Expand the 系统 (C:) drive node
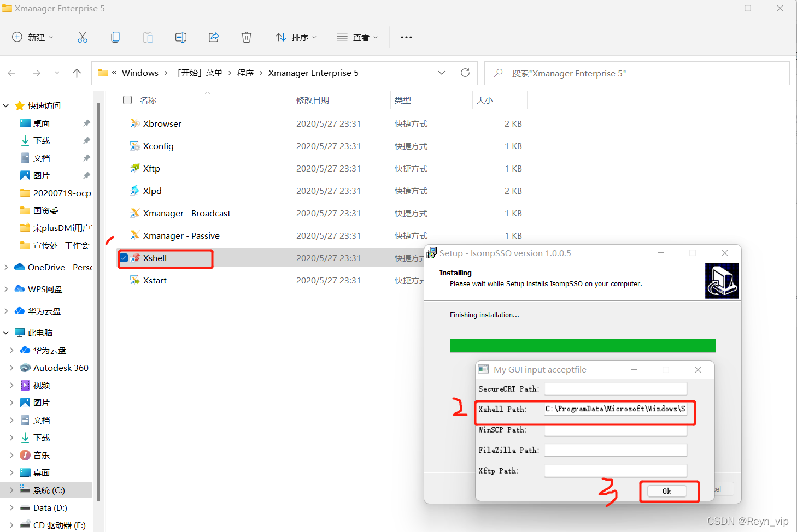This screenshot has width=797, height=532. point(11,490)
